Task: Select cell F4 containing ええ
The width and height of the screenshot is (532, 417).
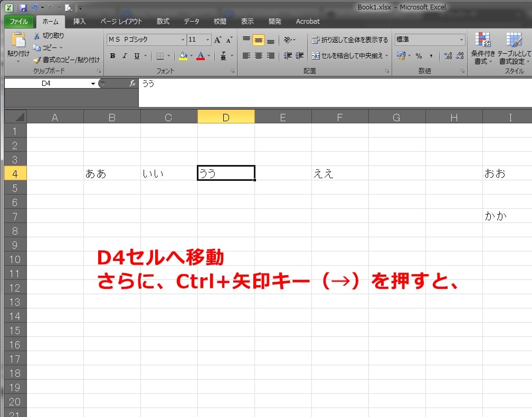Action: click(340, 172)
